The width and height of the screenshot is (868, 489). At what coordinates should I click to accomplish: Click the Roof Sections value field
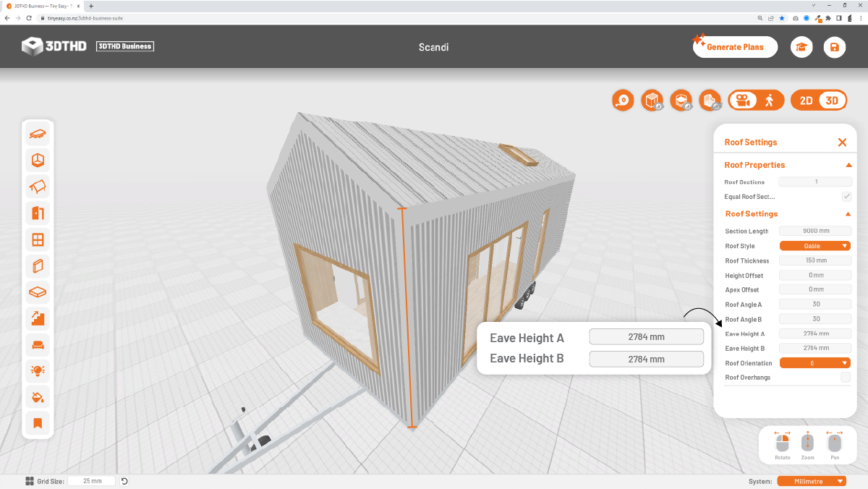click(x=815, y=182)
